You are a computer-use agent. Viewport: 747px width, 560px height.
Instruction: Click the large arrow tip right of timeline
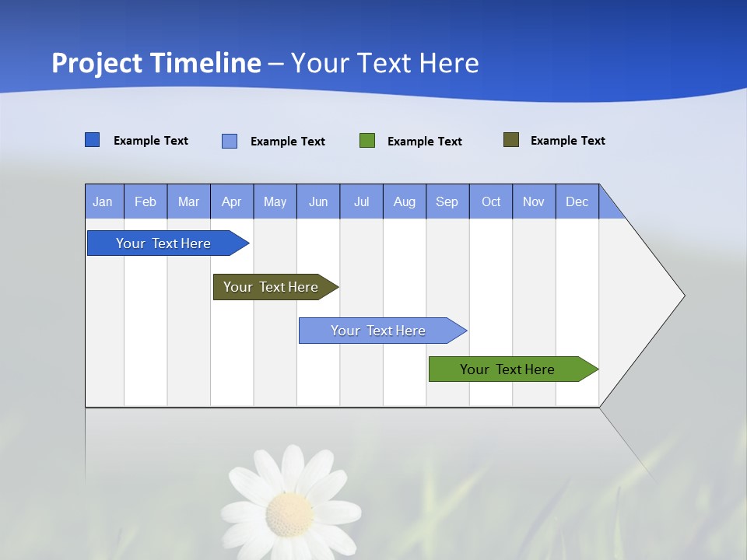[630, 296]
